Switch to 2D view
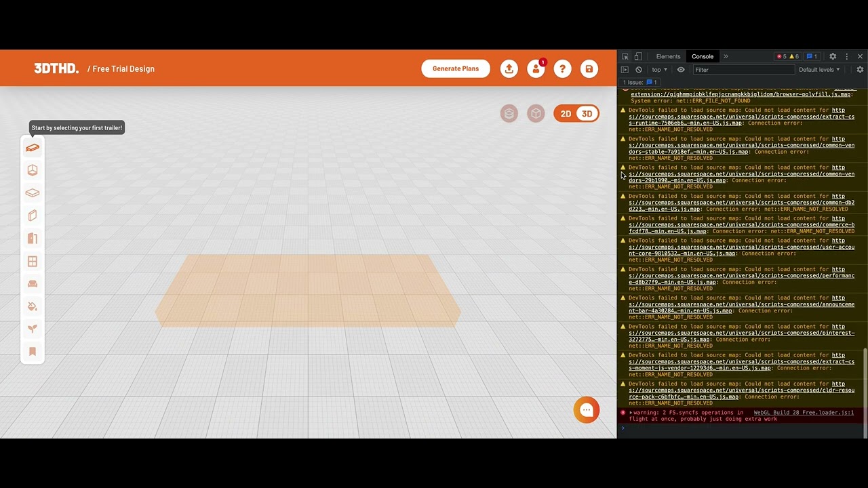This screenshot has height=488, width=868. pos(566,114)
